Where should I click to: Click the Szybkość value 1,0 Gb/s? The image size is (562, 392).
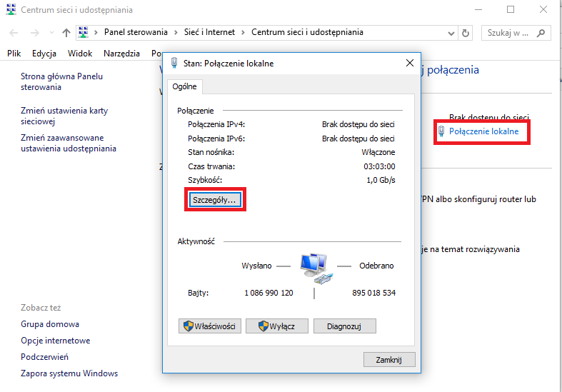tap(381, 180)
